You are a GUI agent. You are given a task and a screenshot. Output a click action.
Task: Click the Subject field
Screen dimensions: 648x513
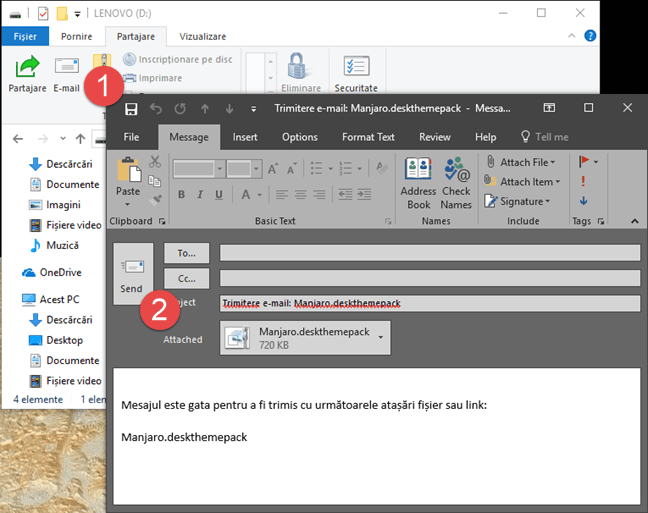click(x=430, y=303)
